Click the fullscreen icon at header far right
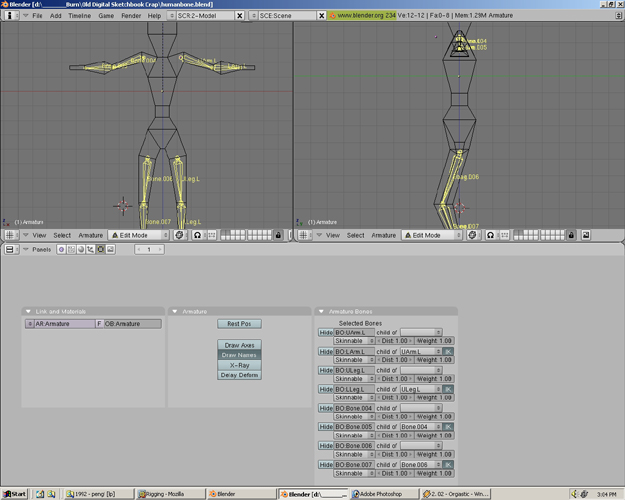This screenshot has height=500, width=625. coord(618,16)
